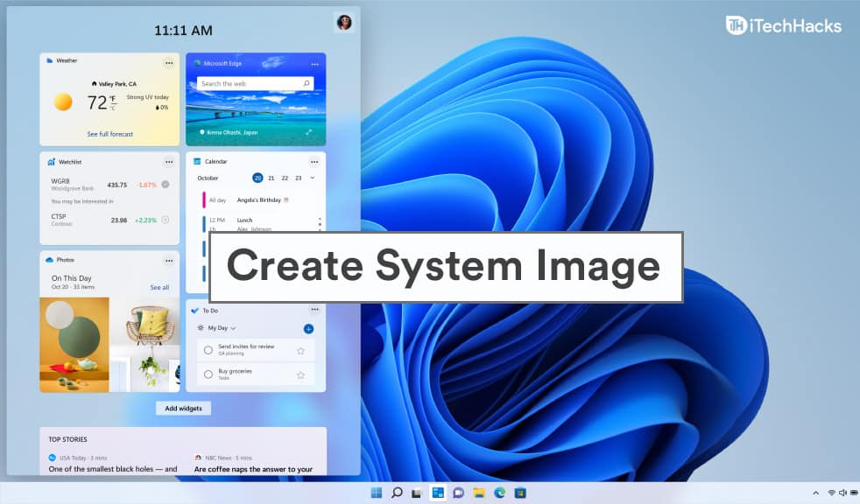Open Weather widget options menu
Screen dimensions: 860x504
tap(169, 63)
